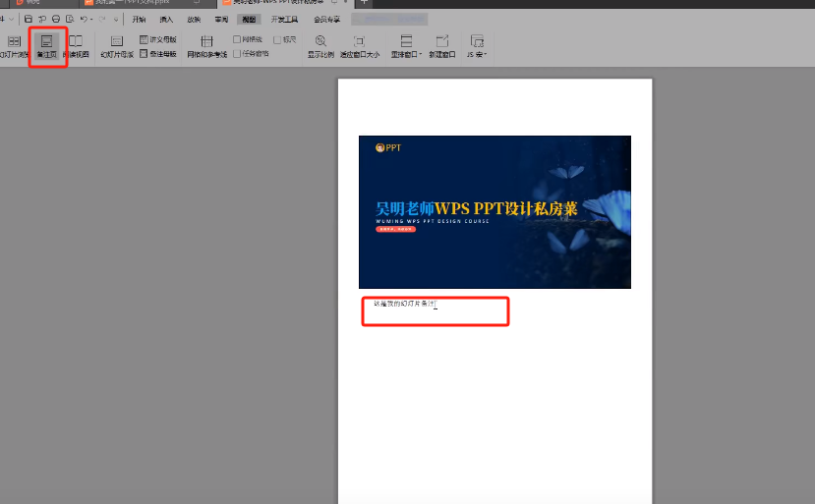Open a new document tab with plus
815x504 pixels.
click(364, 3)
